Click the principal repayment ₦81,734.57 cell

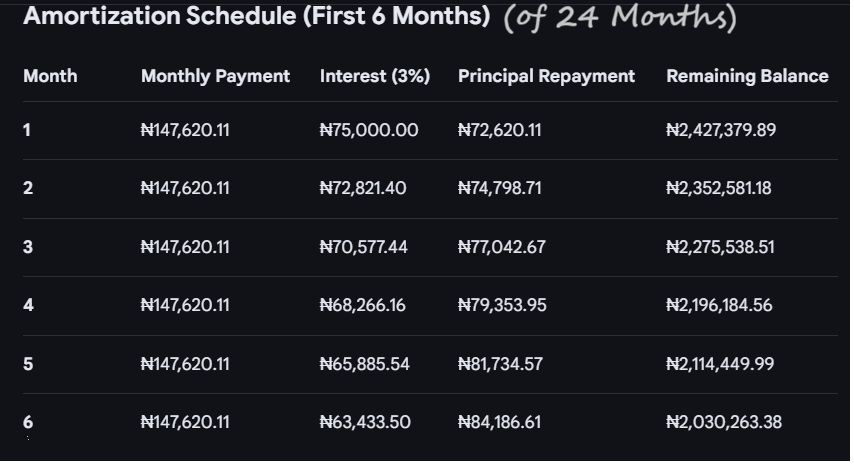point(502,364)
